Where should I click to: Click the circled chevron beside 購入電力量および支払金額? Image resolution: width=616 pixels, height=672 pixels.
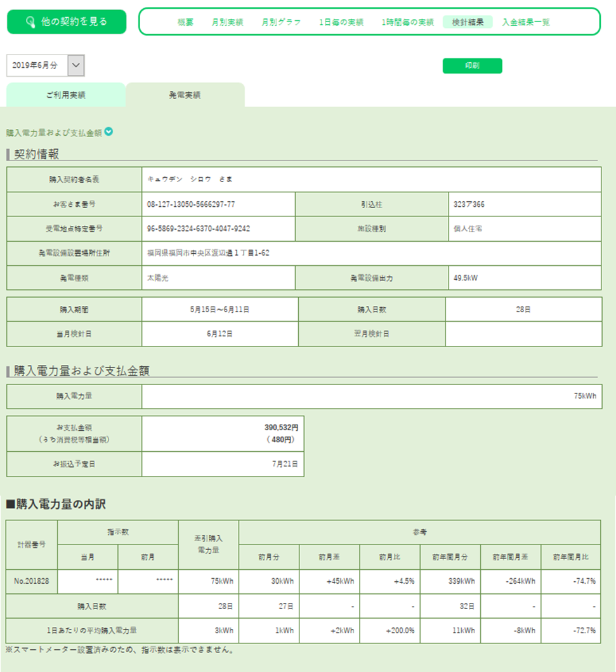(x=109, y=131)
